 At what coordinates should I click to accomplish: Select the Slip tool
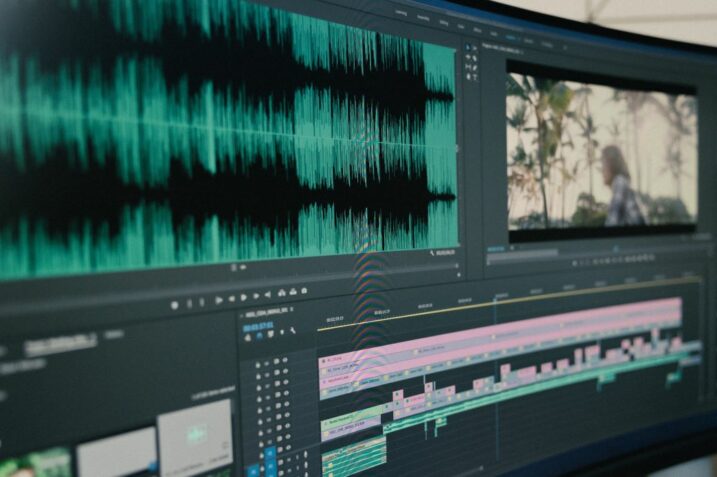click(468, 67)
